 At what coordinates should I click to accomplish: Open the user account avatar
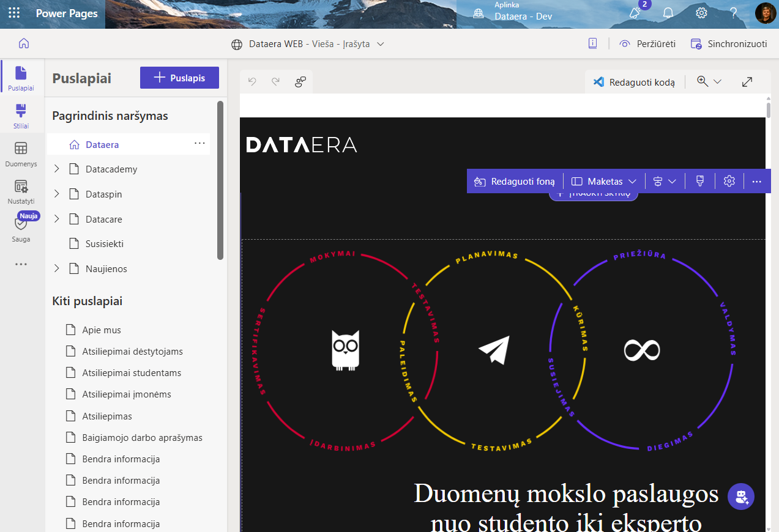click(766, 13)
